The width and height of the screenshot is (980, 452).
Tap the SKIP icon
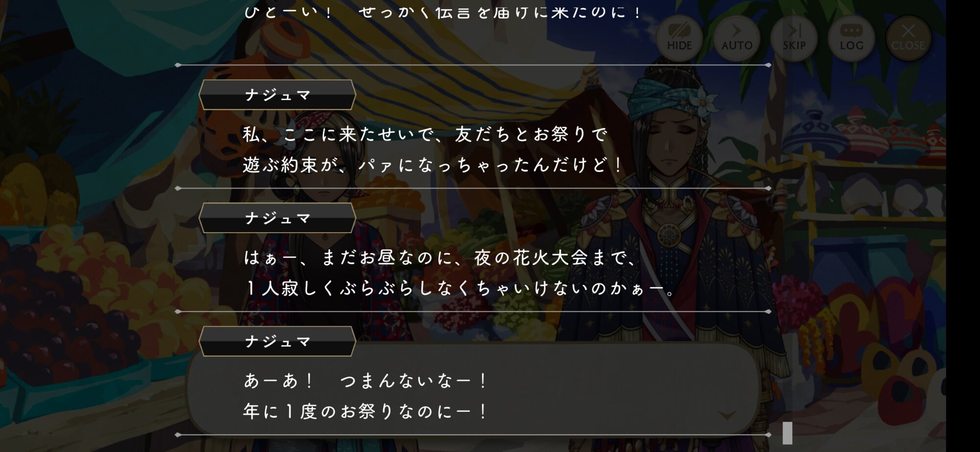[794, 38]
